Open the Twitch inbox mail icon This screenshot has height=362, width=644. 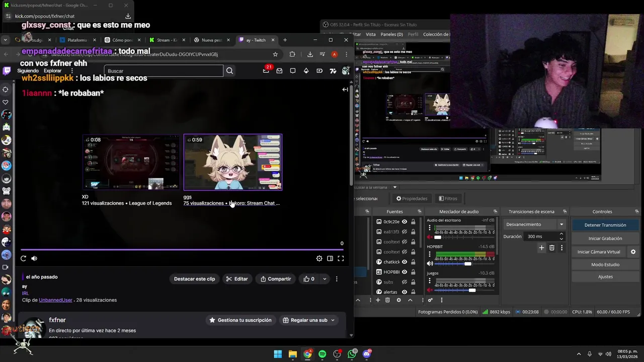[x=279, y=71]
